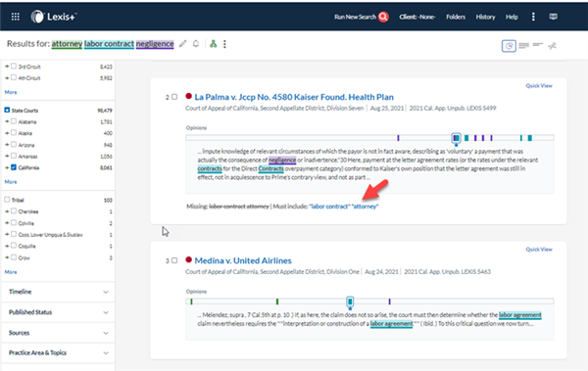Expand Coos, Lower Umpqua & Siuslaw arrow

click(7, 234)
